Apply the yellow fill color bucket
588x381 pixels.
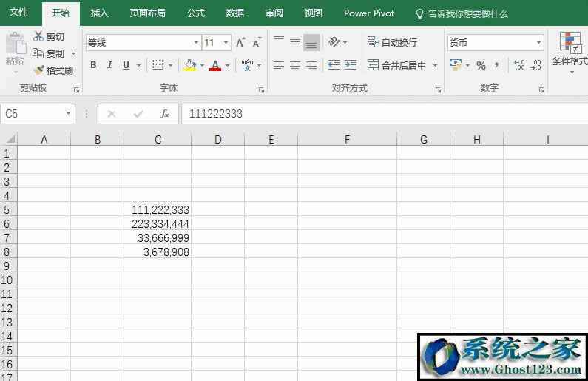click(190, 65)
